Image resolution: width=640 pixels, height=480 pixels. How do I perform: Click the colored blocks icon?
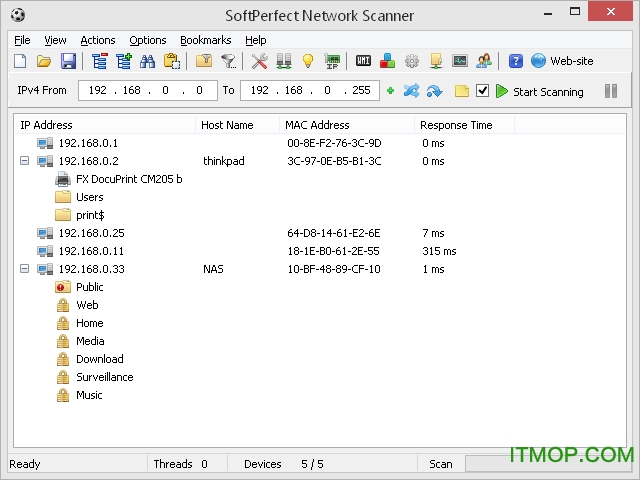[387, 61]
